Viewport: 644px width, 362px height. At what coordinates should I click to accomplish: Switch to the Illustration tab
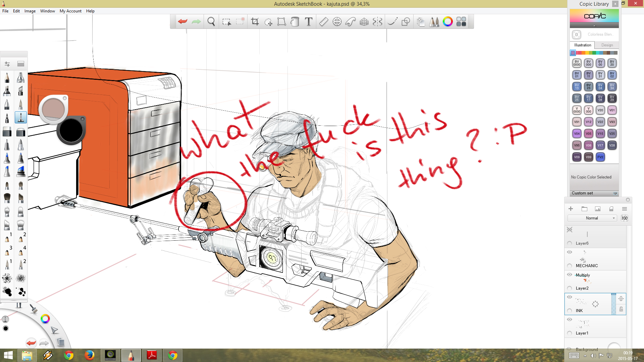tap(582, 45)
